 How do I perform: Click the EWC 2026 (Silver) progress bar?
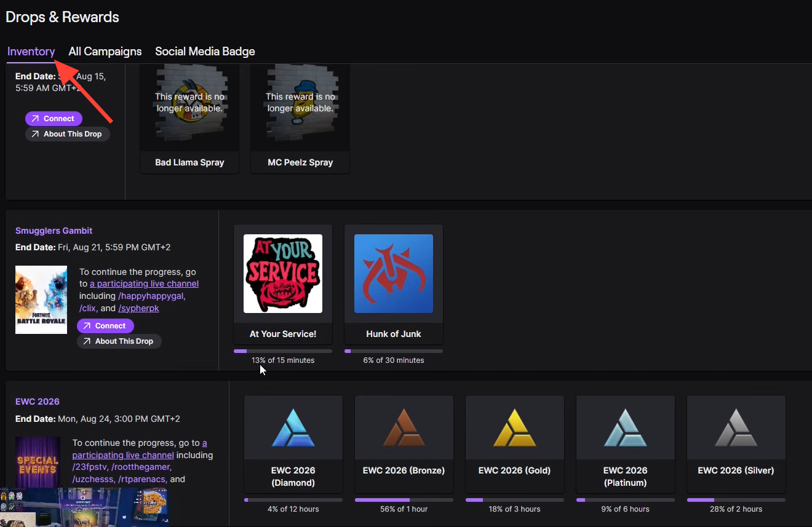[x=736, y=500]
